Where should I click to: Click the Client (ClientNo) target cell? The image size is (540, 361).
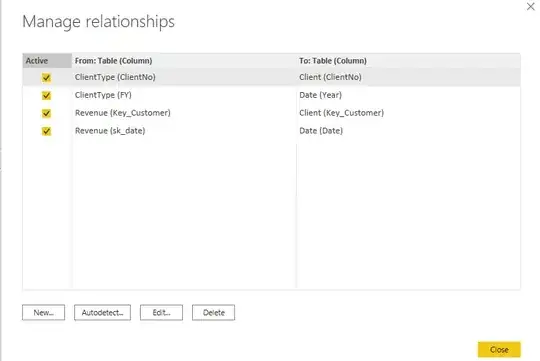(330, 77)
